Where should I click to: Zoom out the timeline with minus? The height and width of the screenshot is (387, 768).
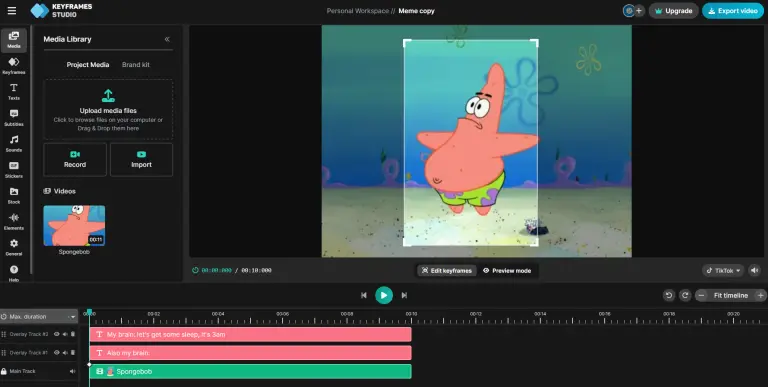click(701, 295)
